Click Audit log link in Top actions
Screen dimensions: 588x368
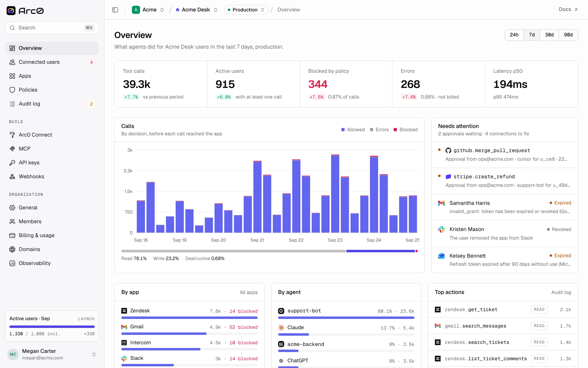(x=561, y=292)
